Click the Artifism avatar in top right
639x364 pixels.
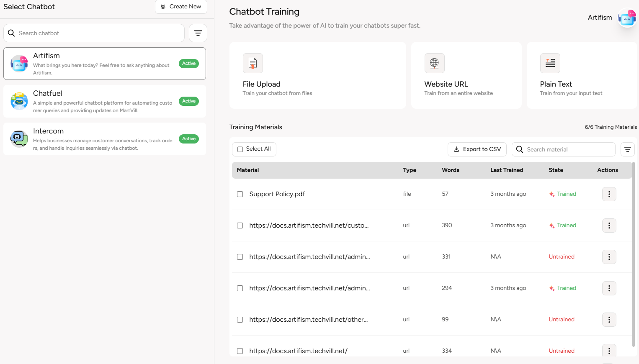coord(627,18)
